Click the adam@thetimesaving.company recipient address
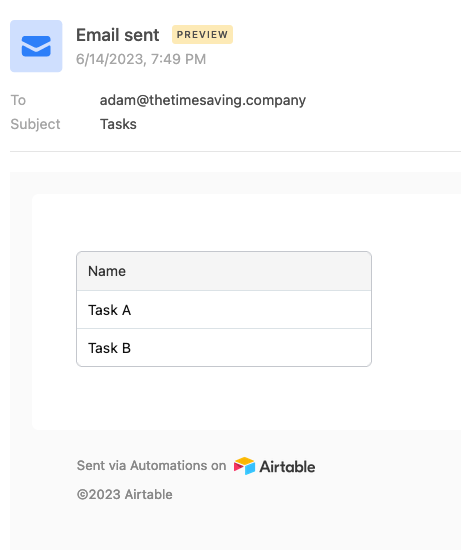 [x=203, y=100]
